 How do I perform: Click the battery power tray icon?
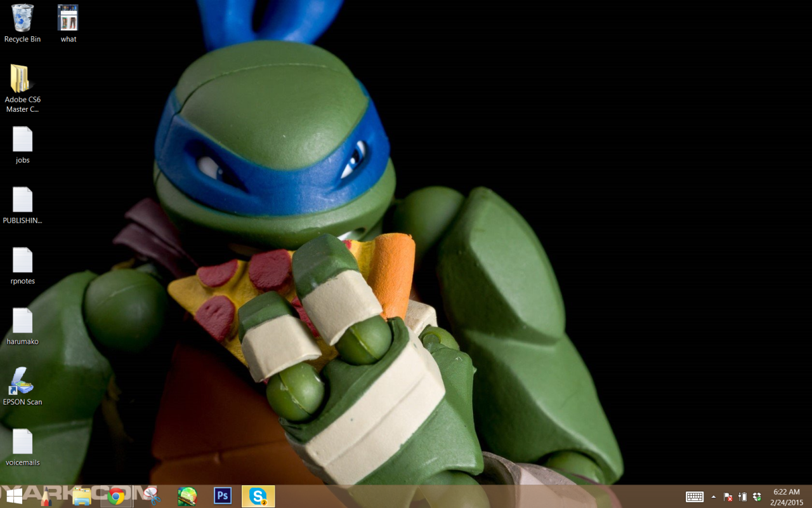[742, 497]
